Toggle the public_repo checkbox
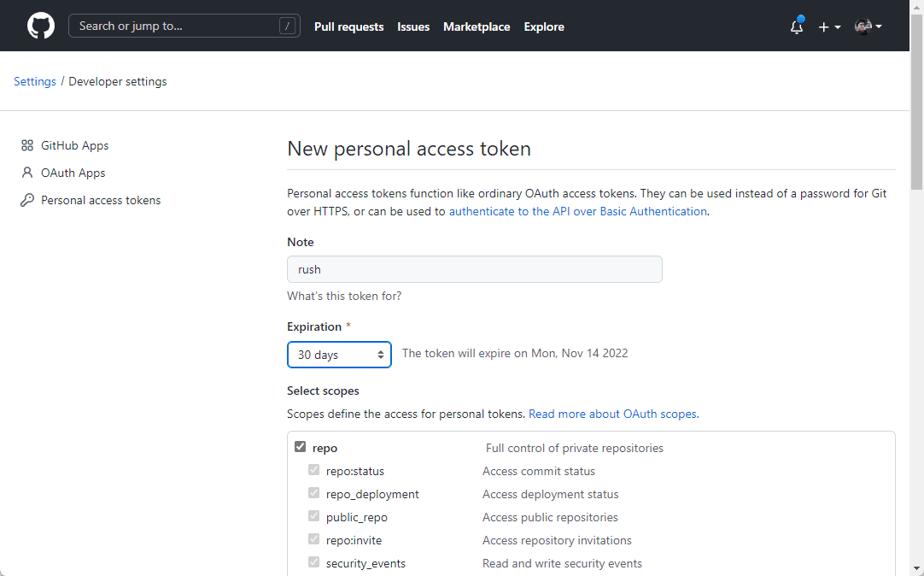 (x=313, y=515)
